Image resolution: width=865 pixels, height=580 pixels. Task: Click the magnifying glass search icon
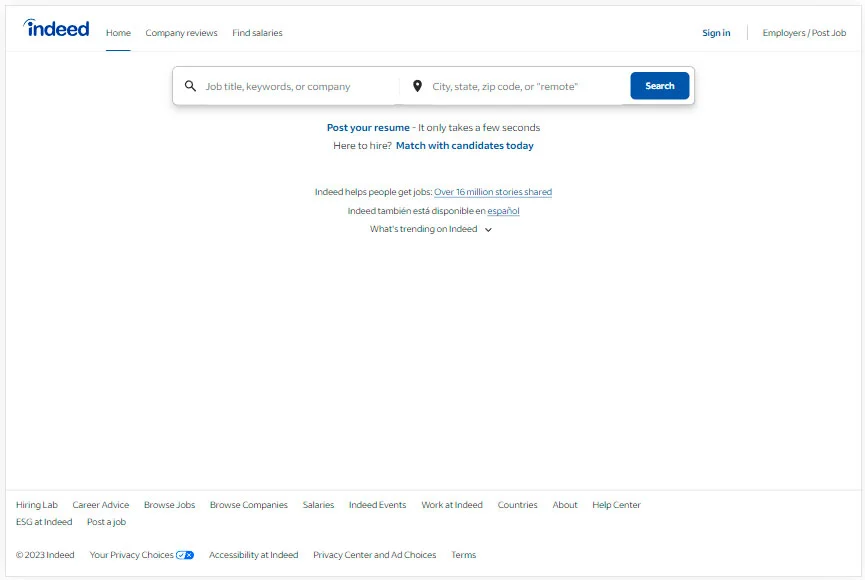(x=190, y=86)
